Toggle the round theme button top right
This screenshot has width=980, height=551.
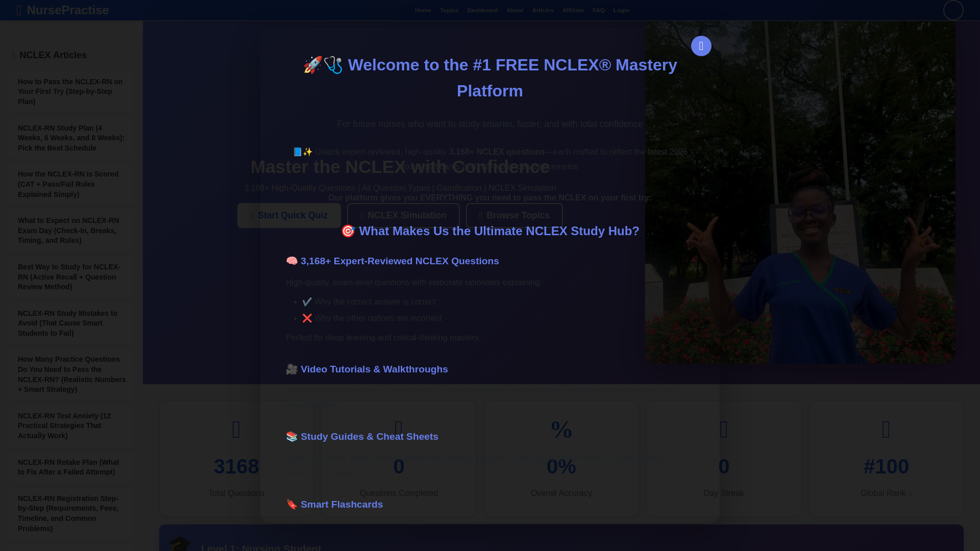[x=953, y=10]
